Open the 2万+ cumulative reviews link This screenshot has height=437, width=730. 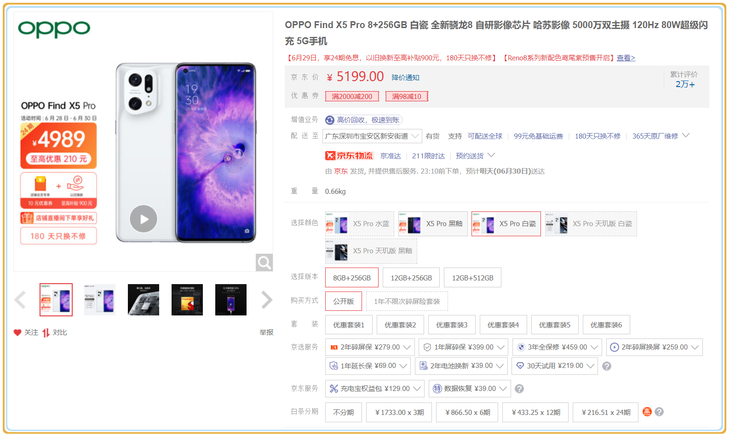pyautogui.click(x=685, y=84)
